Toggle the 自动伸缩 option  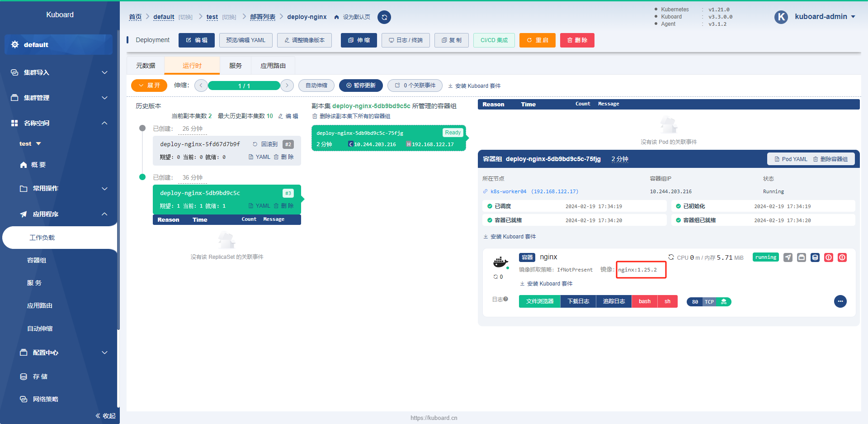tap(316, 86)
